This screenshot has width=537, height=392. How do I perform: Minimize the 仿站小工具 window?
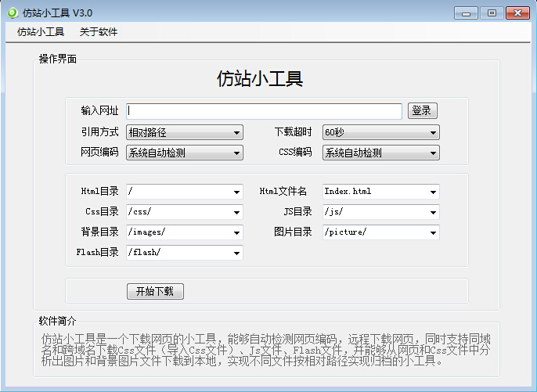(x=467, y=13)
